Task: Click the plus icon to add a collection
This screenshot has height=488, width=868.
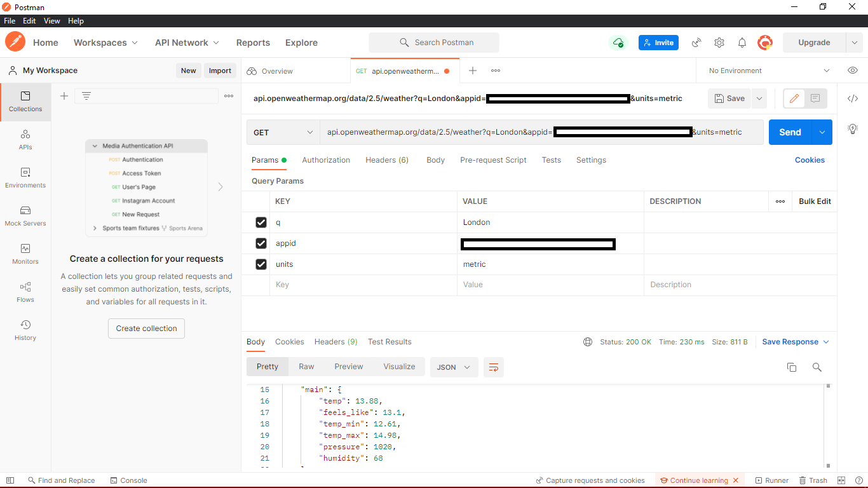Action: tap(64, 96)
